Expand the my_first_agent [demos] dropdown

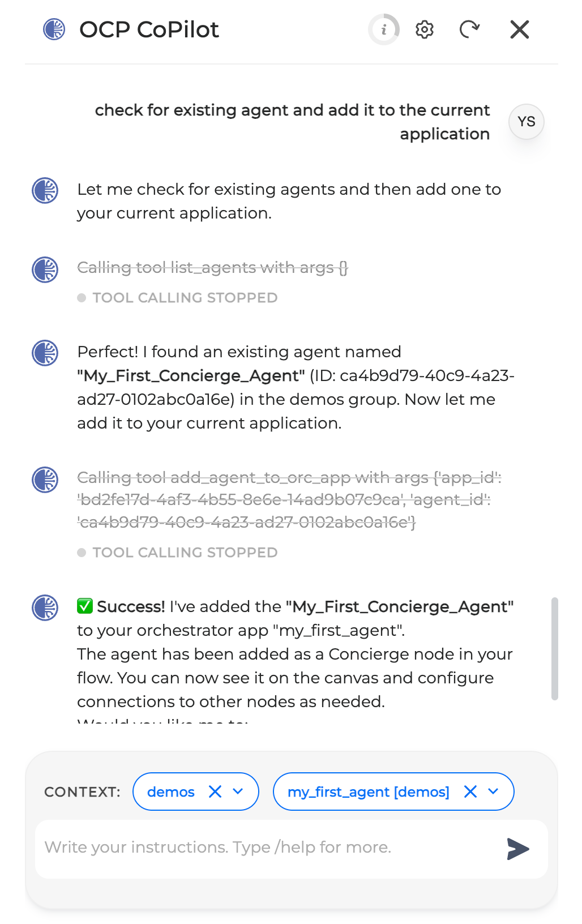[494, 792]
